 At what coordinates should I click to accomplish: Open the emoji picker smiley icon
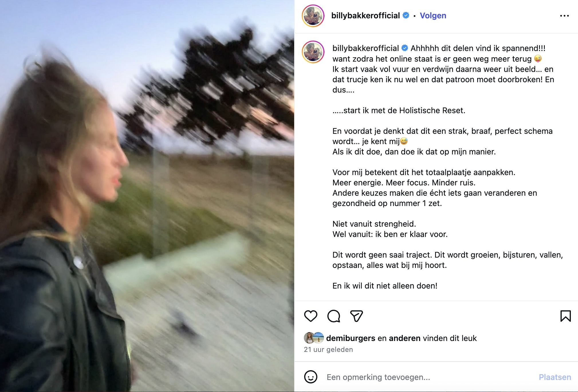[x=311, y=377]
